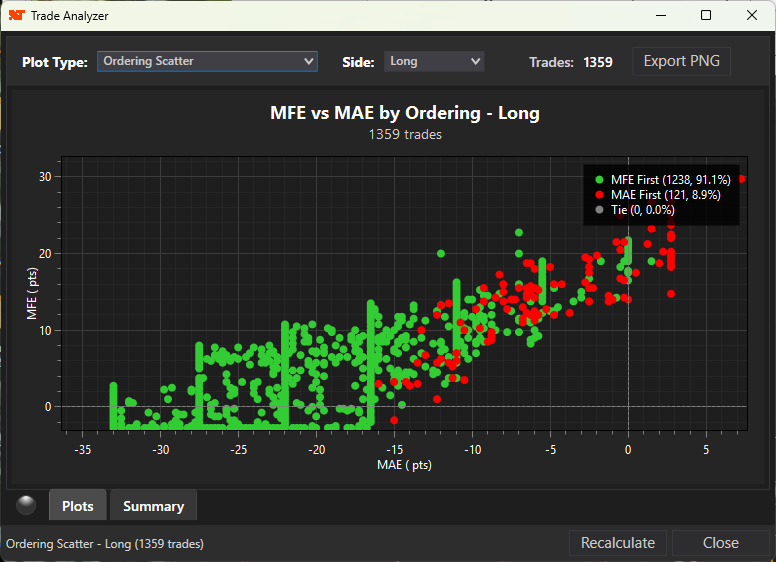Click the red MAE First legend dot
Screen dimensions: 776x562
tap(599, 195)
